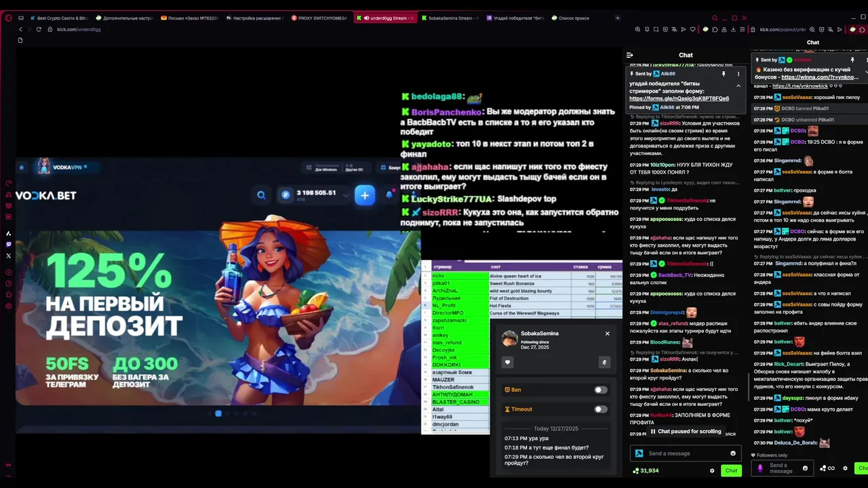Click the green Chat send button in middle chat

tap(731, 470)
